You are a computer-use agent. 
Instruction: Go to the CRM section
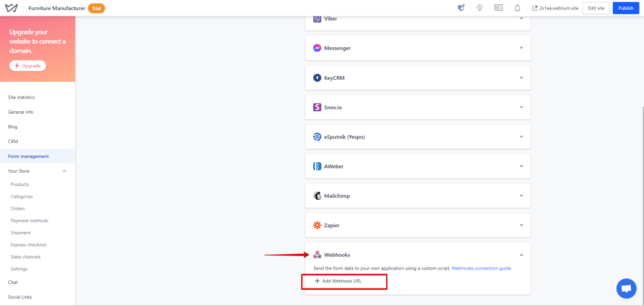13,141
